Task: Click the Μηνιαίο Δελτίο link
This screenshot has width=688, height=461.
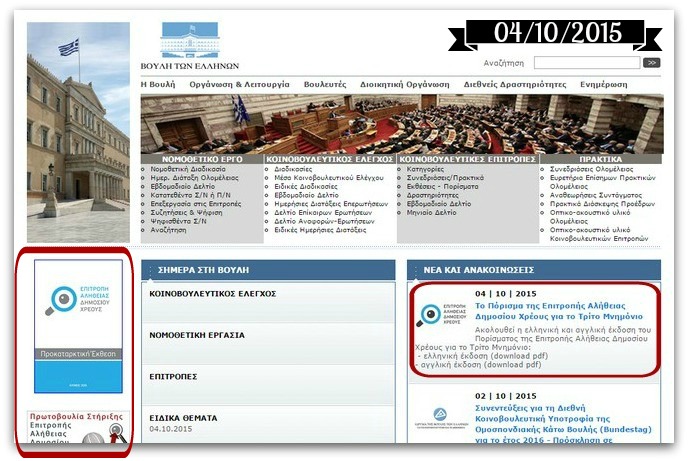Action: (x=433, y=212)
